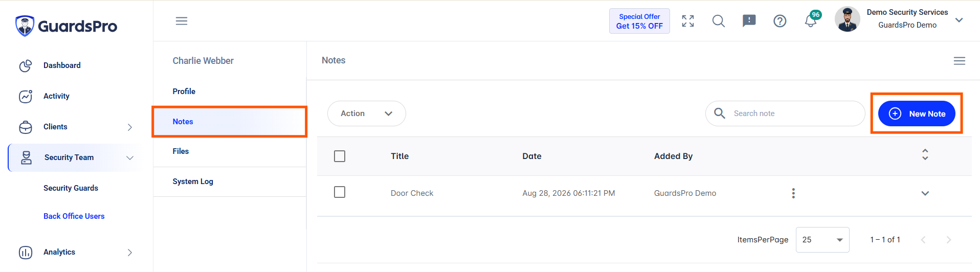Check the Door Check note checkbox
Image resolution: width=980 pixels, height=272 pixels.
[340, 192]
